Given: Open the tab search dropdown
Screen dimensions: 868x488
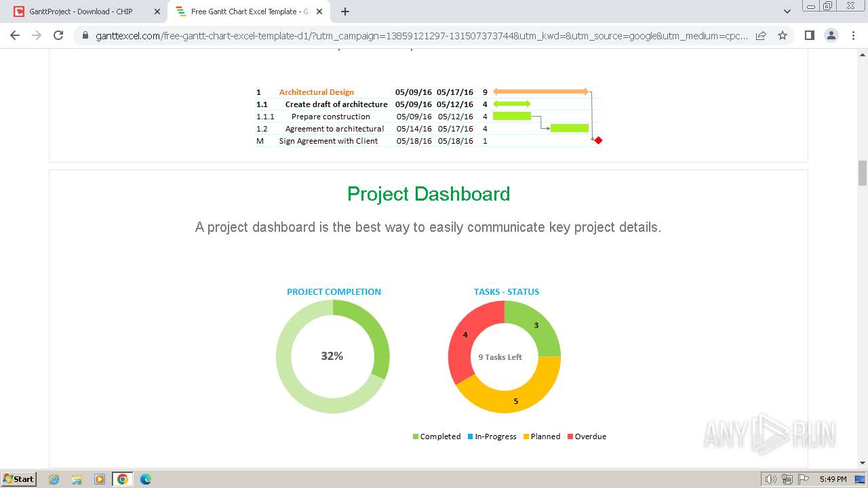Looking at the screenshot, I should 787,12.
